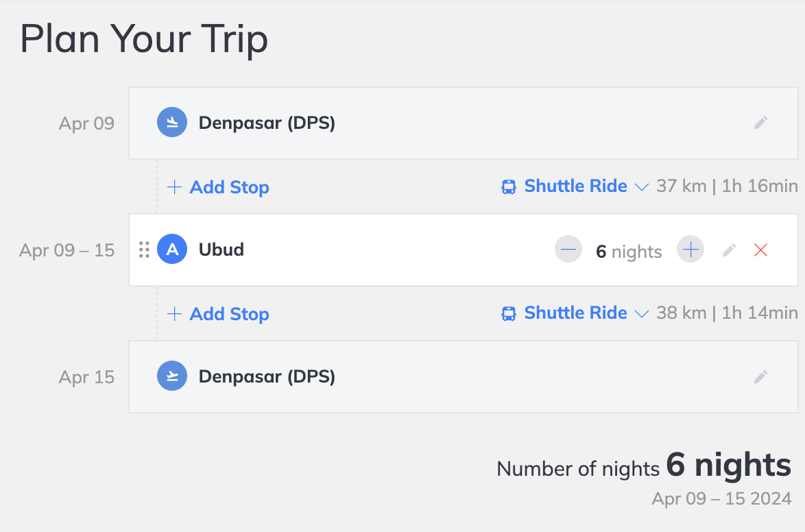
Task: Click the first Denpasar (DPS) row
Action: pyautogui.click(x=463, y=123)
